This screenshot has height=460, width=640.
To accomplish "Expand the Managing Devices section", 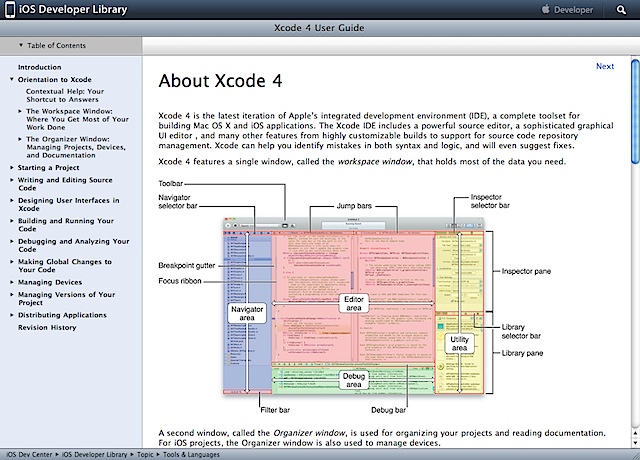I will [11, 284].
